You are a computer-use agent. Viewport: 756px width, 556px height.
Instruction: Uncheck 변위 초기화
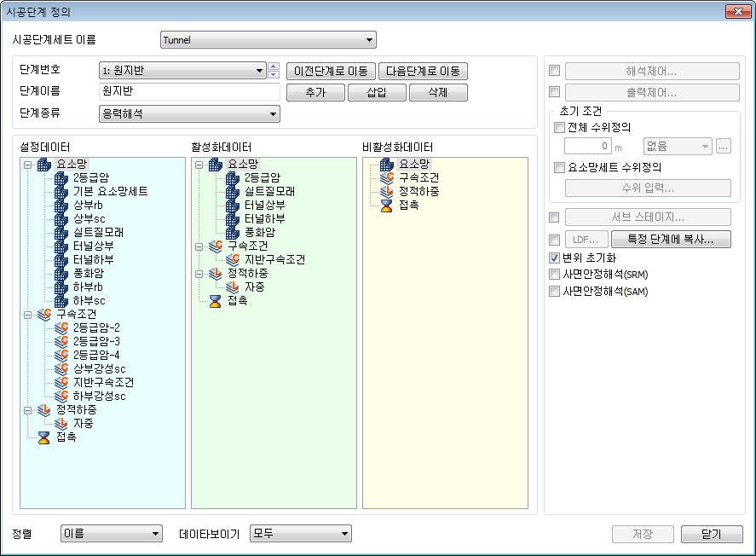[x=555, y=258]
